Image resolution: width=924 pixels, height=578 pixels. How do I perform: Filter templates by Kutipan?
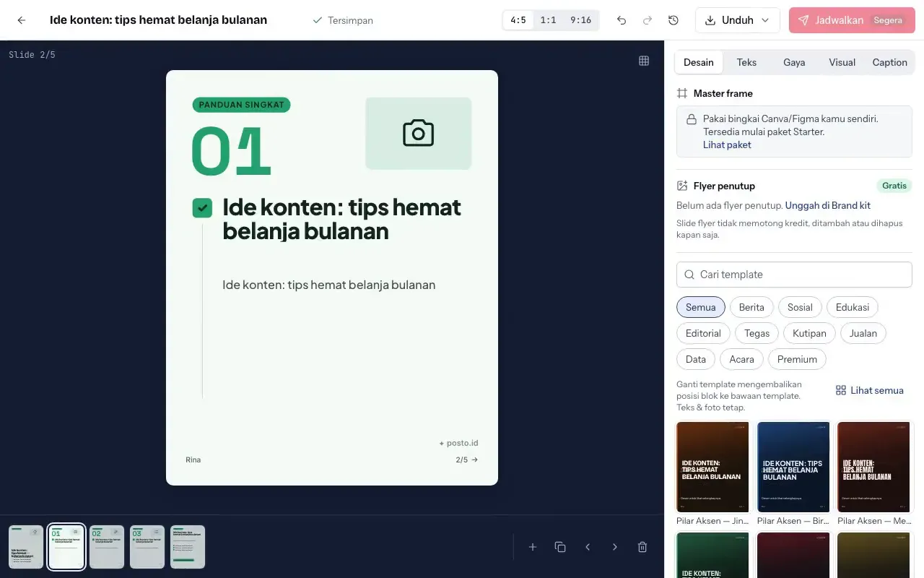[809, 333]
